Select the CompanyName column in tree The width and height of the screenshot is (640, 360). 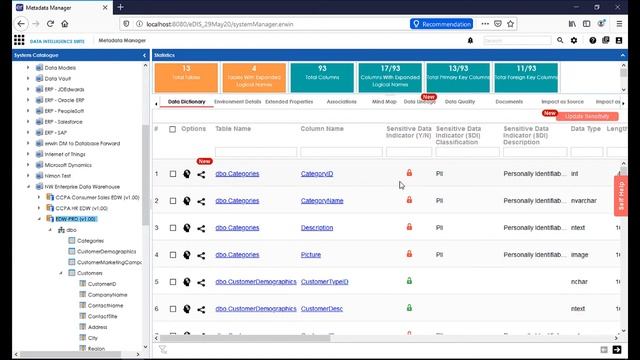[107, 295]
